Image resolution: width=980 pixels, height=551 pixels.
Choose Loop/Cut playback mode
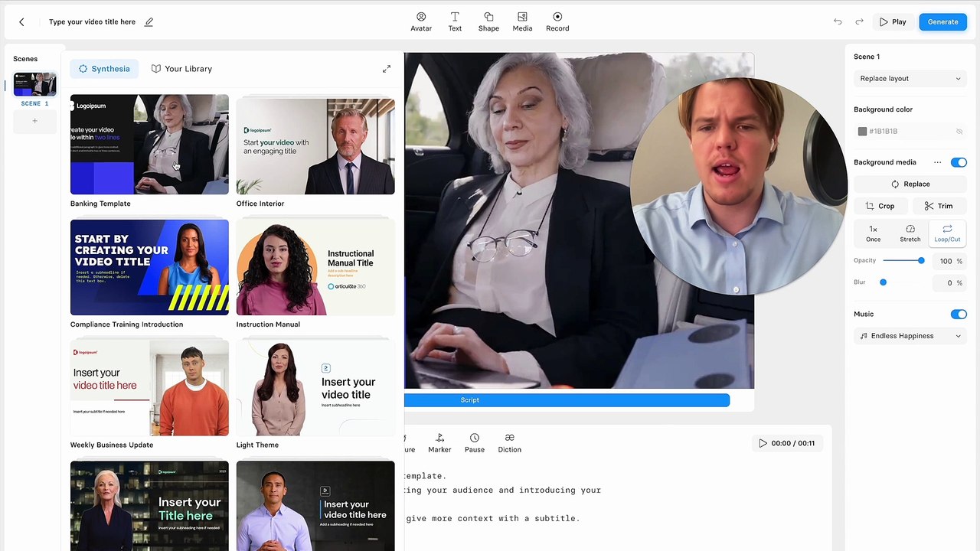click(947, 233)
